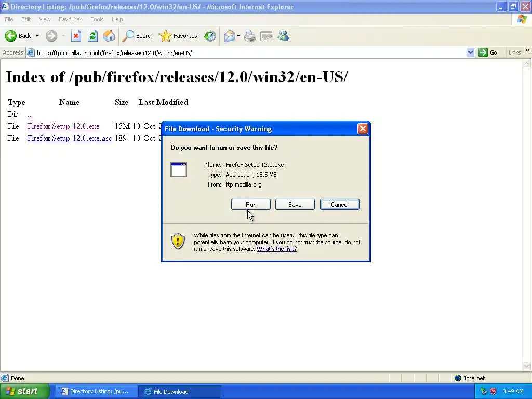Viewport: 532px width, 399px height.
Task: Click the IE title bar document icon
Action: coord(5,6)
